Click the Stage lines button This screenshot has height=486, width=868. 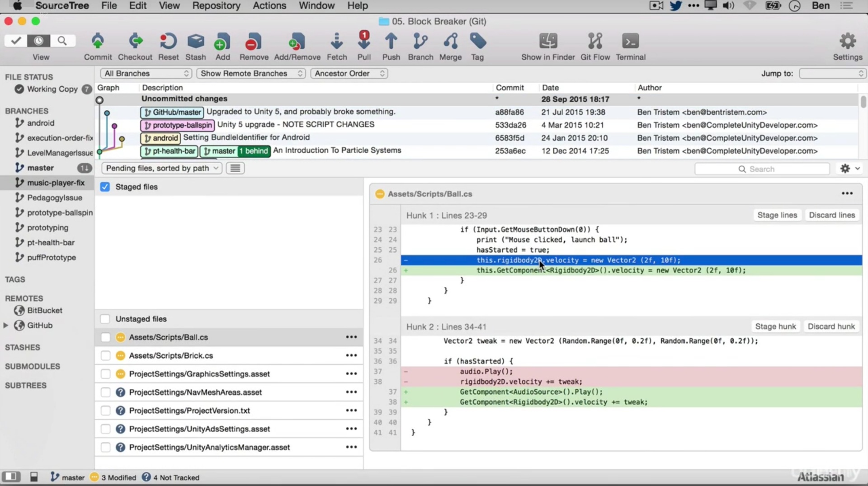coord(777,215)
